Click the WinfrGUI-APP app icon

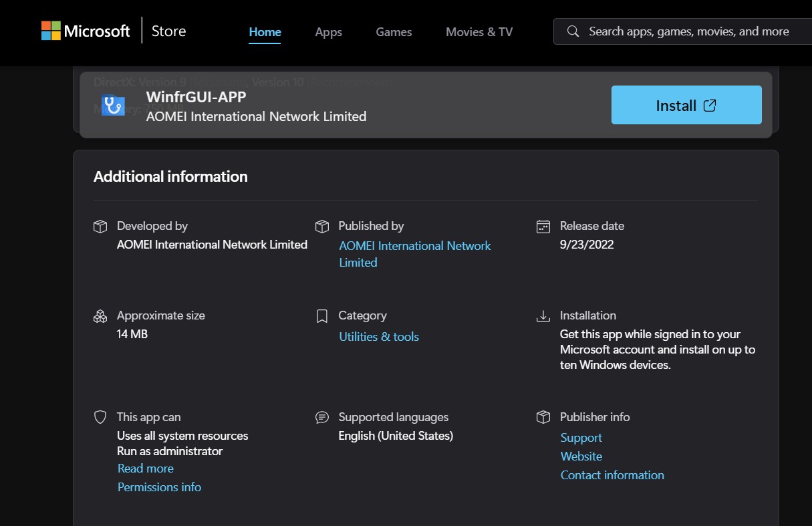114,105
